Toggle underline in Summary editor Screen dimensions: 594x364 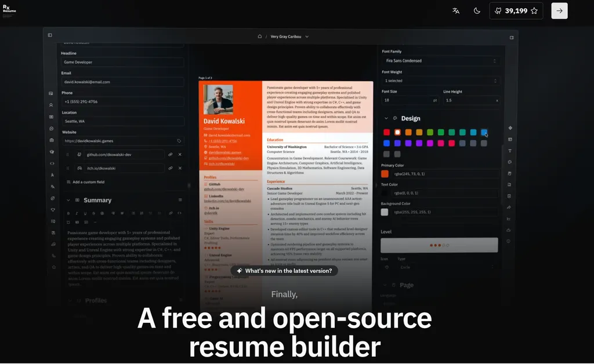(x=85, y=213)
